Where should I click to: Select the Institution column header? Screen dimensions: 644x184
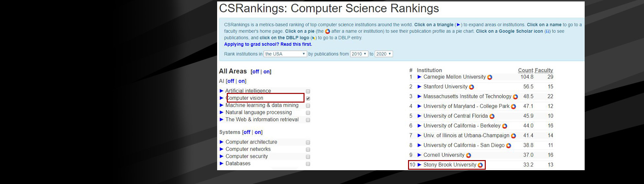[x=429, y=70]
